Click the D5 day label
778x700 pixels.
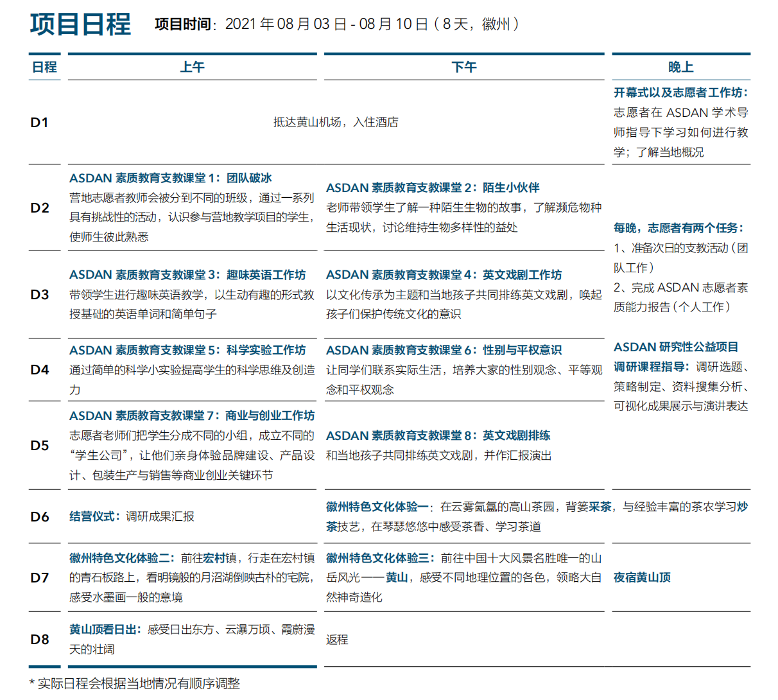click(x=40, y=445)
